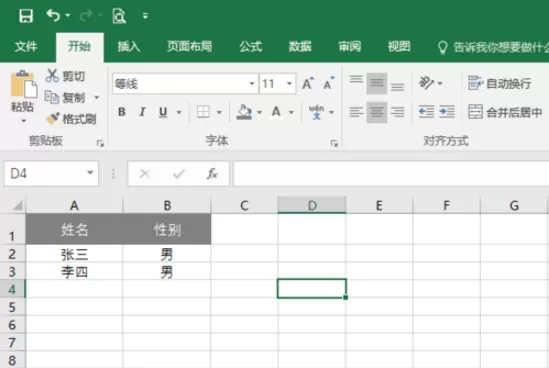
Task: Open print preview icon in quick access toolbar
Action: click(119, 16)
